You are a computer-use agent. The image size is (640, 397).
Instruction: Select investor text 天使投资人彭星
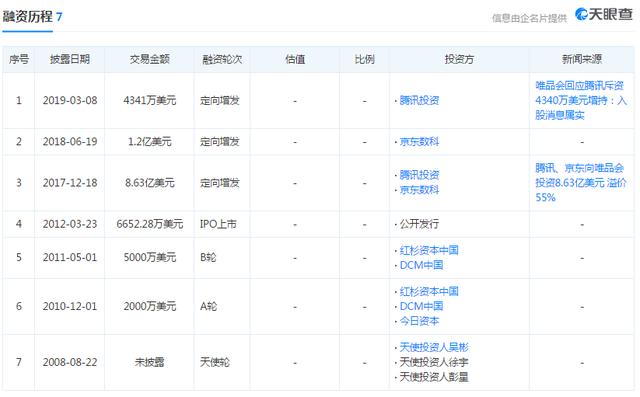point(434,377)
